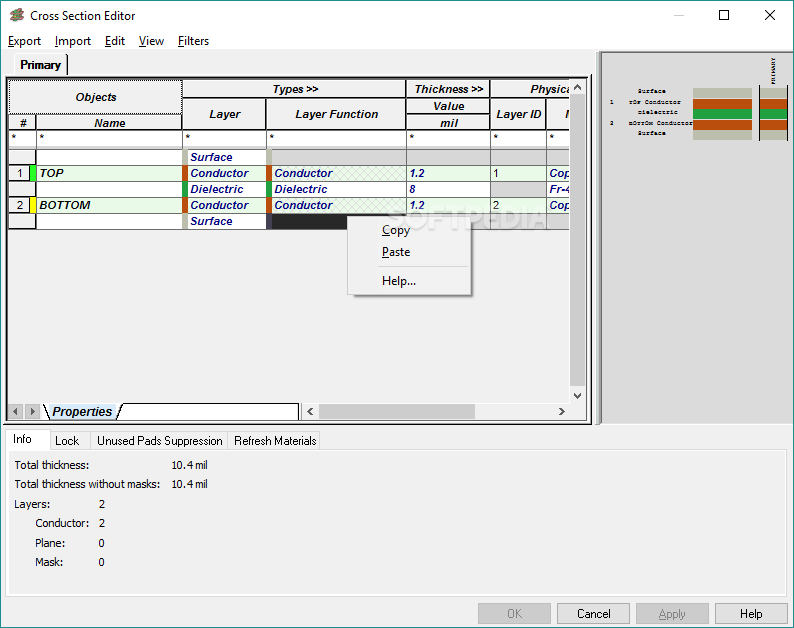
Task: Open the Import menu
Action: tap(73, 41)
